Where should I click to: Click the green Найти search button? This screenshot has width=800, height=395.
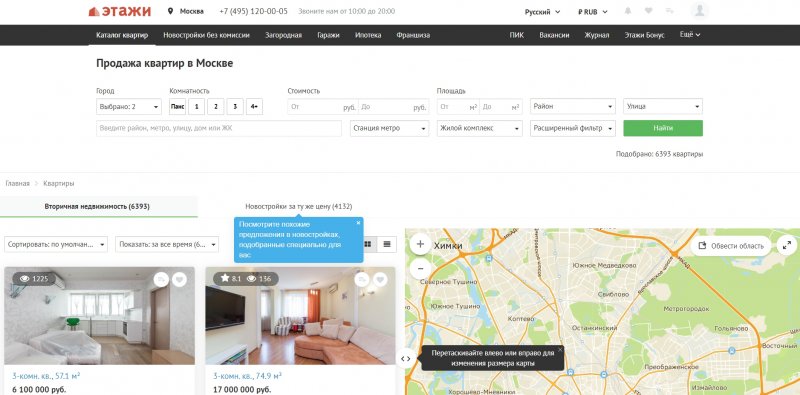[x=663, y=128]
